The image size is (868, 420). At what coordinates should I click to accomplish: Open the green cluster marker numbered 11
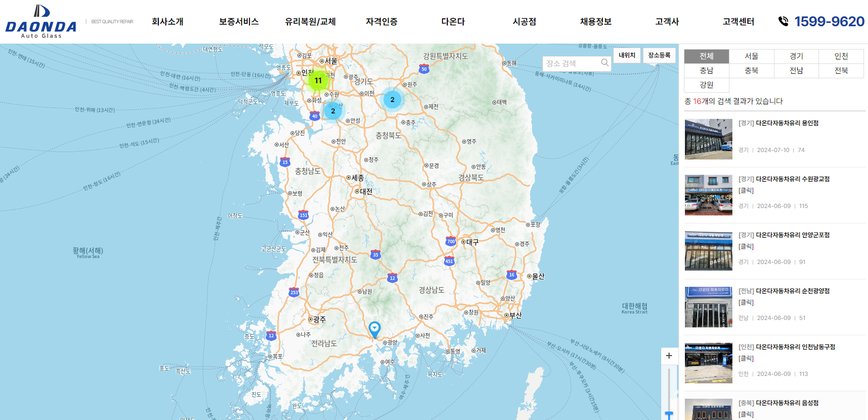tap(318, 80)
